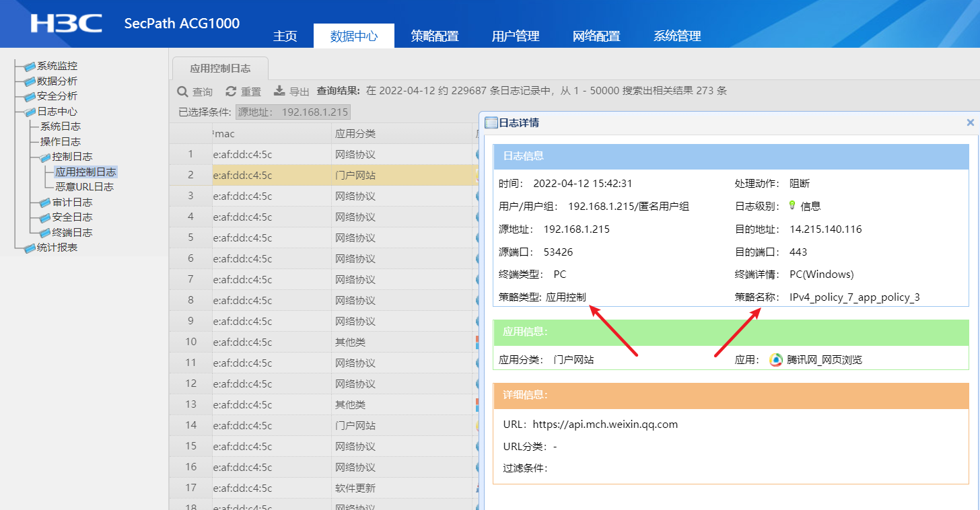Collapse the 日志中心 tree node
This screenshot has width=980, height=510.
tap(30, 112)
